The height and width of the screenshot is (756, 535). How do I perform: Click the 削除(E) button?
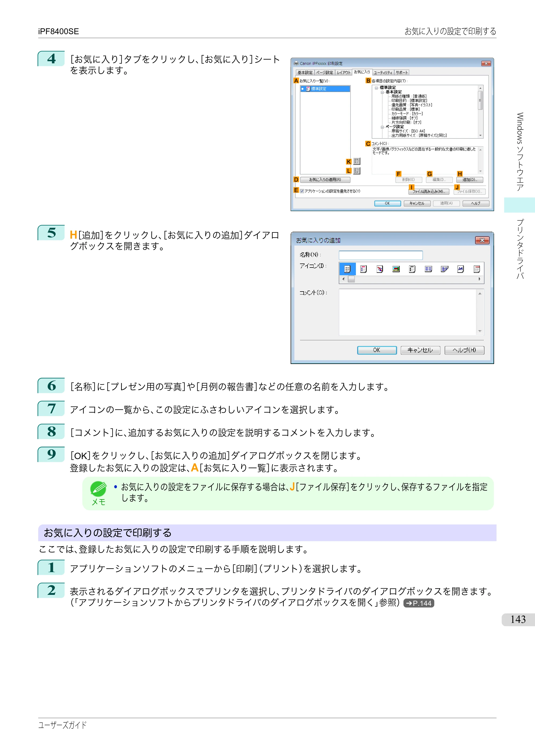(409, 180)
